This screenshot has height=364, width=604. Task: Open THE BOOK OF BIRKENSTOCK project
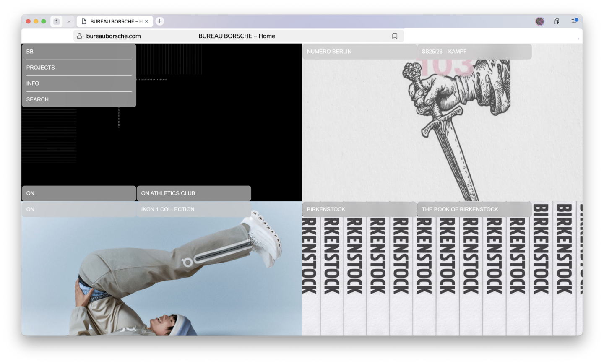coord(474,209)
